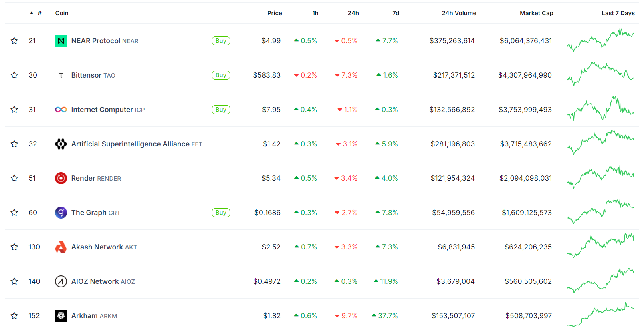
Task: Open the Render coin link
Action: pos(96,178)
